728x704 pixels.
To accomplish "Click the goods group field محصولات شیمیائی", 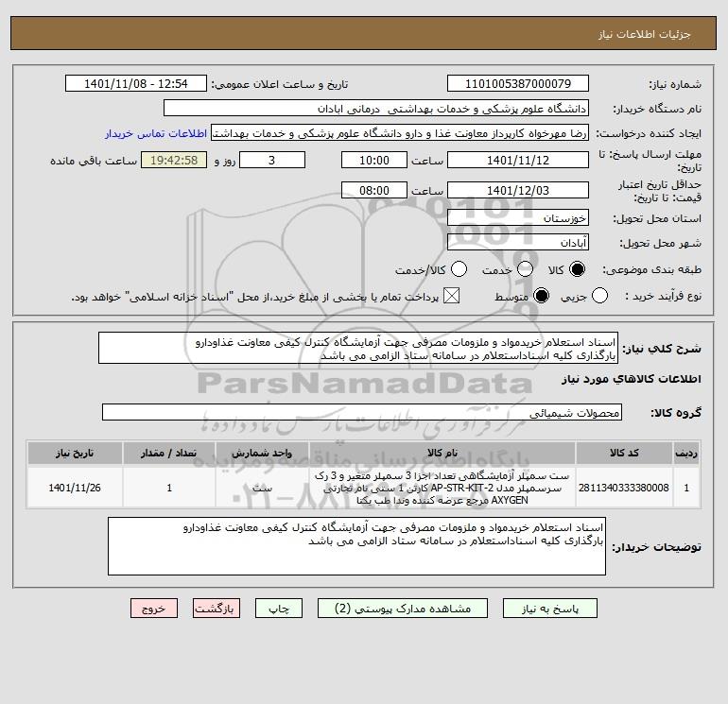I will coord(362,413).
